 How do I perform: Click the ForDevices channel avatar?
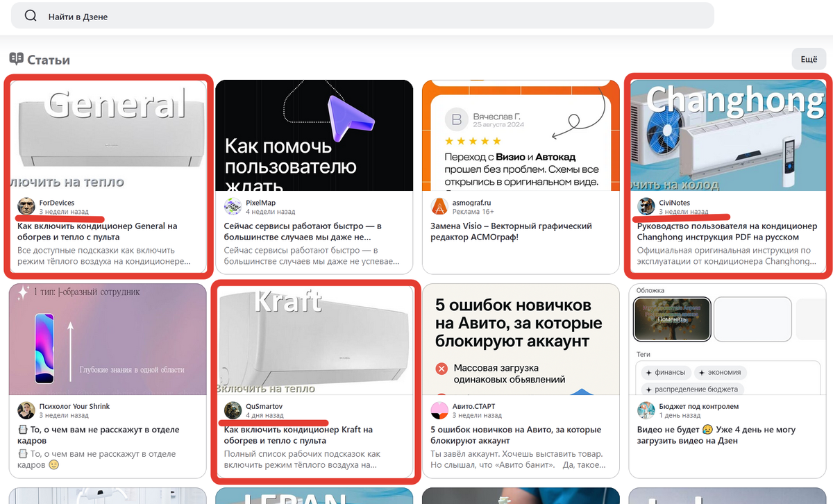pos(26,206)
